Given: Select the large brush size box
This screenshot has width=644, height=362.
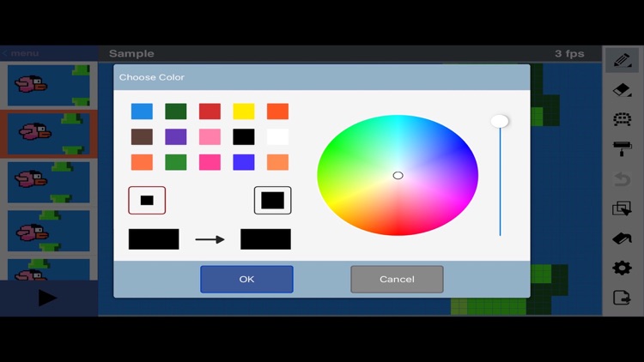Looking at the screenshot, I should click(273, 200).
